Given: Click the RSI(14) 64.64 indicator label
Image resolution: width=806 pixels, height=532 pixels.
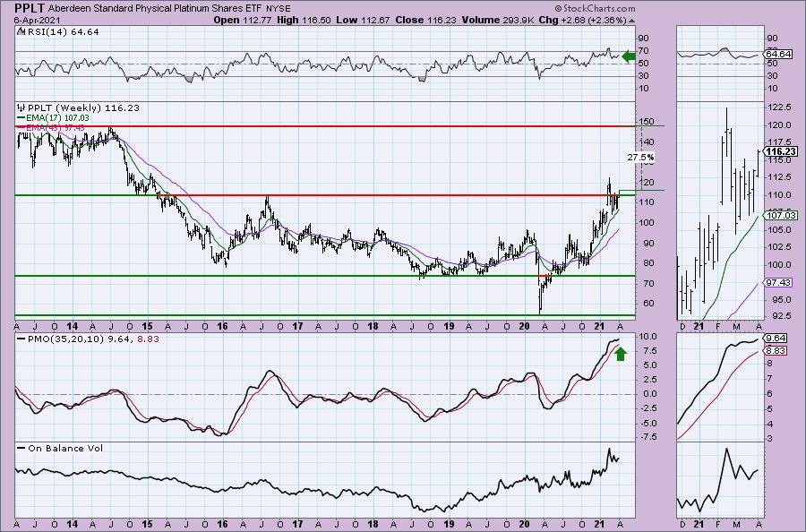Looking at the screenshot, I should point(63,31).
